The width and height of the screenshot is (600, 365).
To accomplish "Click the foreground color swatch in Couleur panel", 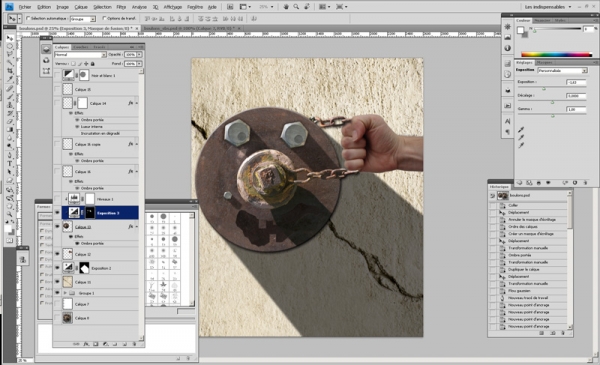I will 520,30.
